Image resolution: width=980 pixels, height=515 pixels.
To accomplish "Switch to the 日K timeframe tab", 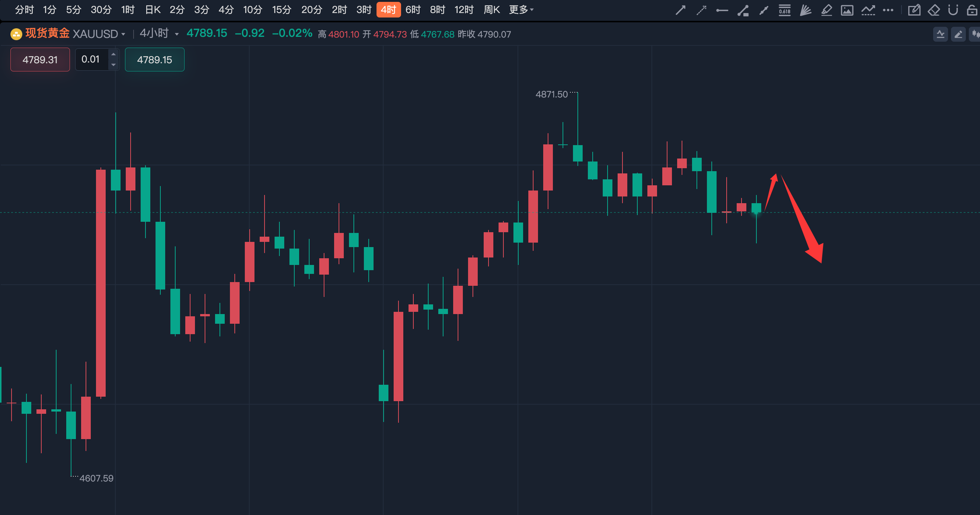I will (153, 10).
